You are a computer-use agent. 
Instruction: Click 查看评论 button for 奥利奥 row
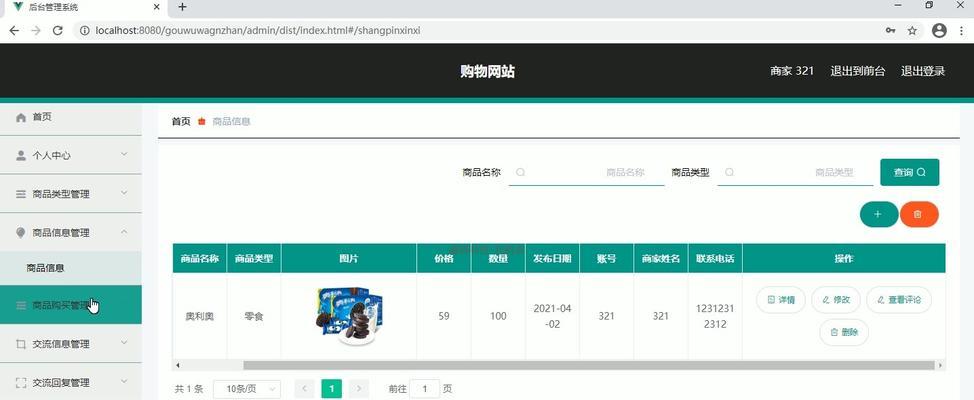click(899, 300)
